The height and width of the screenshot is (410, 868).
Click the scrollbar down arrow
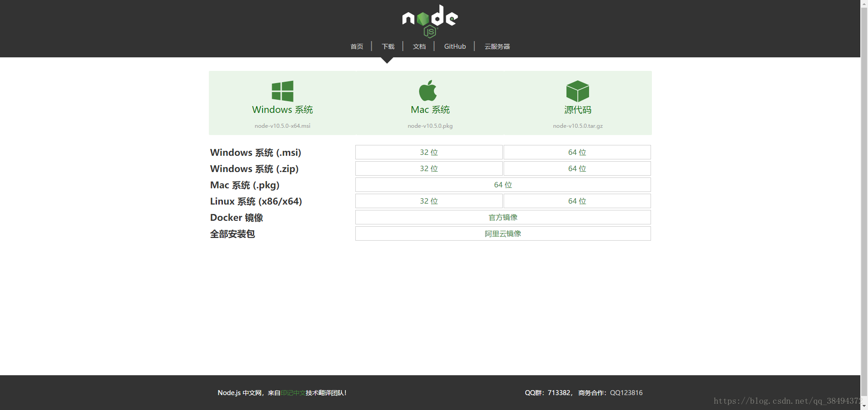click(864, 406)
